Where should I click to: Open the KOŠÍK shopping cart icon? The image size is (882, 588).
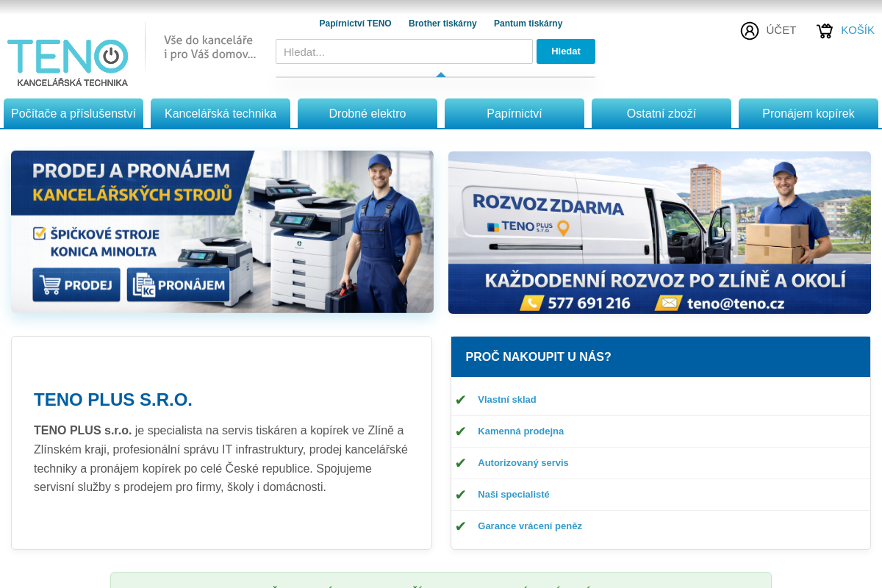click(x=824, y=30)
